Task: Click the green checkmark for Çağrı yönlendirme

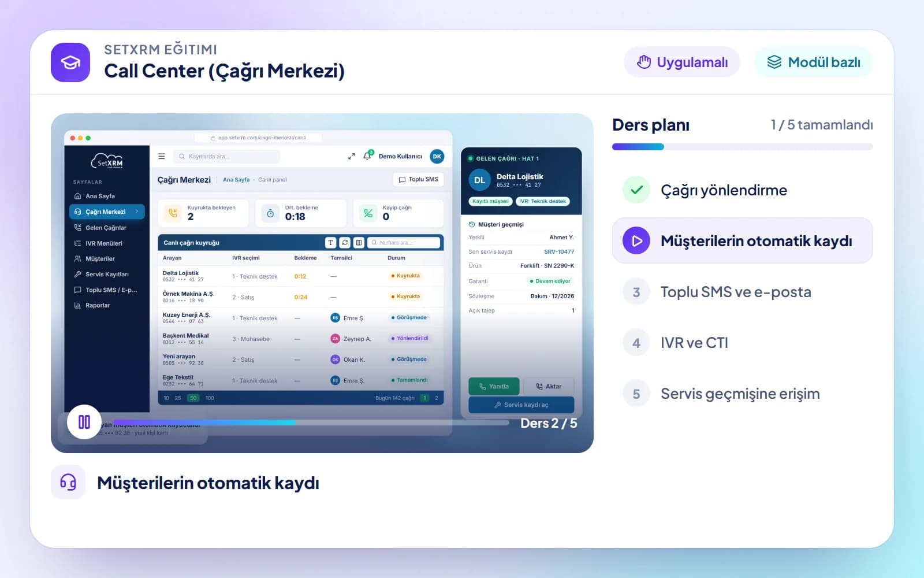Action: pos(636,190)
